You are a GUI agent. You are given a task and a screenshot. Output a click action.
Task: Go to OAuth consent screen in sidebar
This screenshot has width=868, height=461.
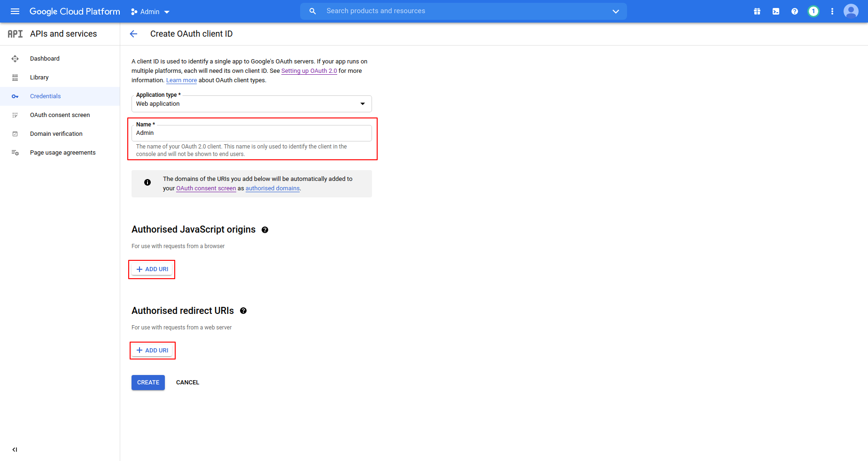(60, 115)
